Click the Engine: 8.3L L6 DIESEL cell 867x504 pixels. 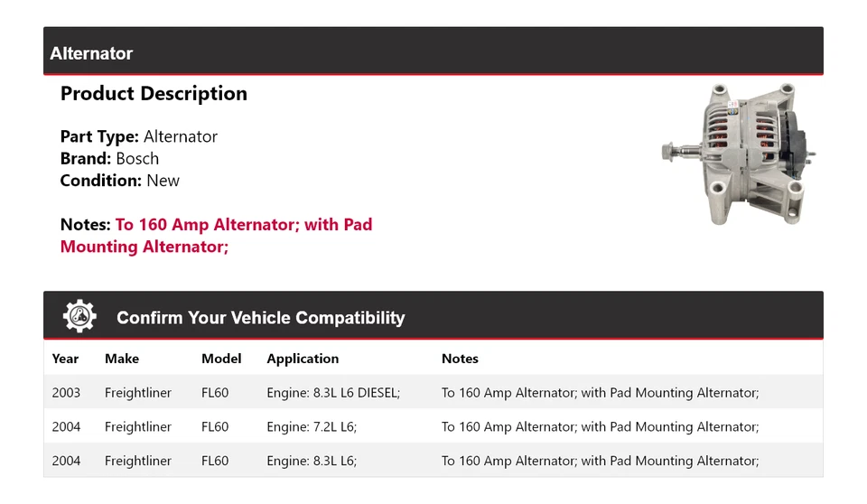333,393
